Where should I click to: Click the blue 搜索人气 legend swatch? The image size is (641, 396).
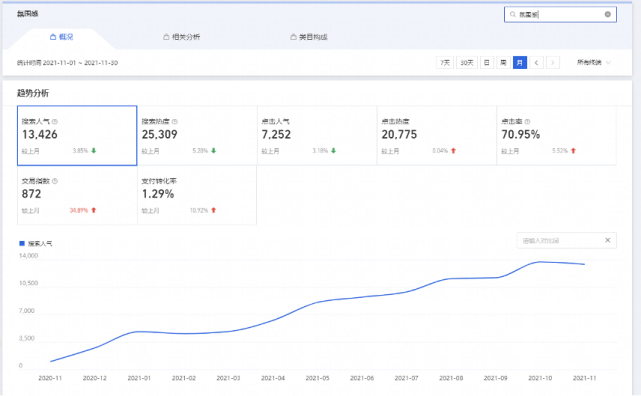click(x=22, y=244)
